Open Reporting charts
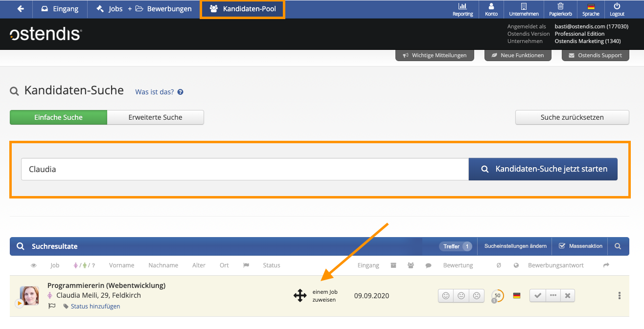Viewport: 644px width, 329px height. (462, 9)
